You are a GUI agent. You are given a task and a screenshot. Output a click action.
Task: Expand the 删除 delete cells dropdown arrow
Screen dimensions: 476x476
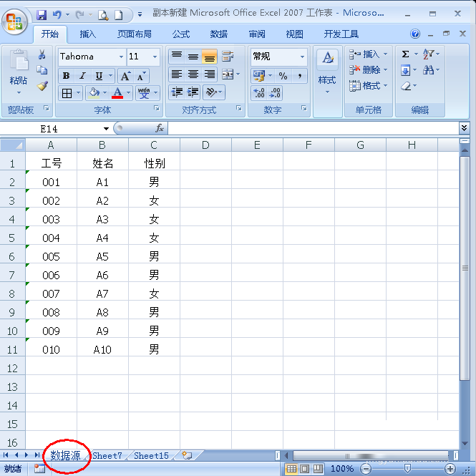point(386,70)
